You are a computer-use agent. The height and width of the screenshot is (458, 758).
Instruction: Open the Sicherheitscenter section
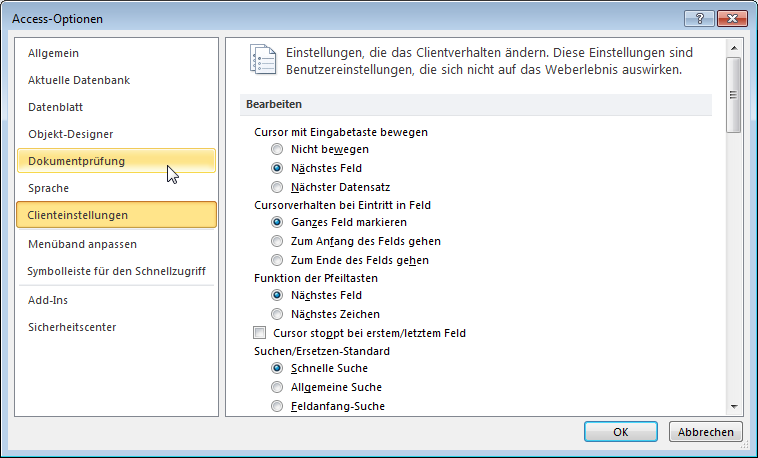(x=72, y=327)
